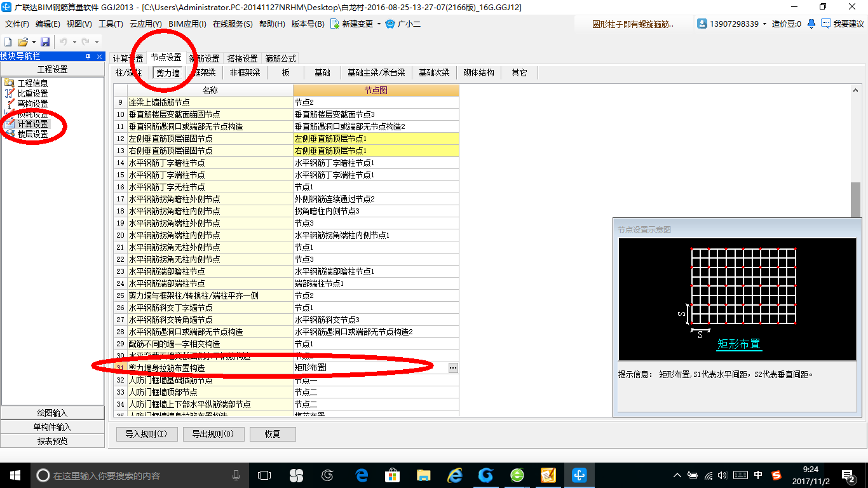This screenshot has height=488, width=868.
Task: Open 在线服务(S) menu
Action: point(234,24)
